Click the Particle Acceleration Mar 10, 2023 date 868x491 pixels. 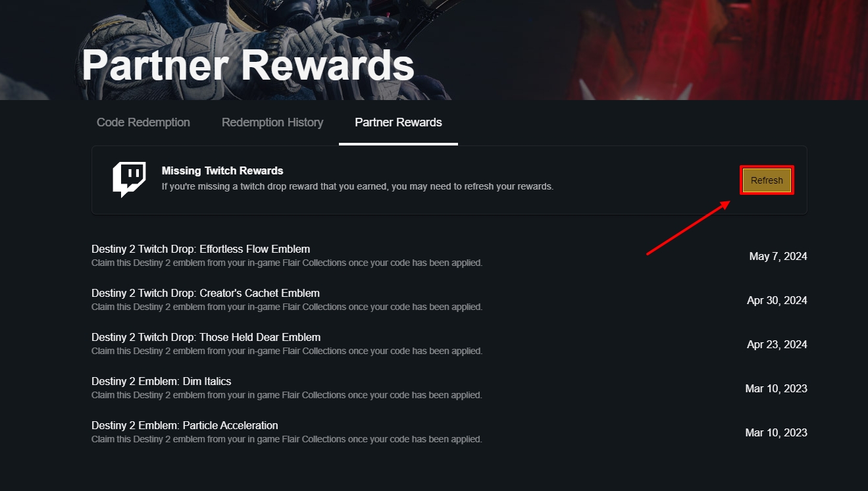(776, 432)
